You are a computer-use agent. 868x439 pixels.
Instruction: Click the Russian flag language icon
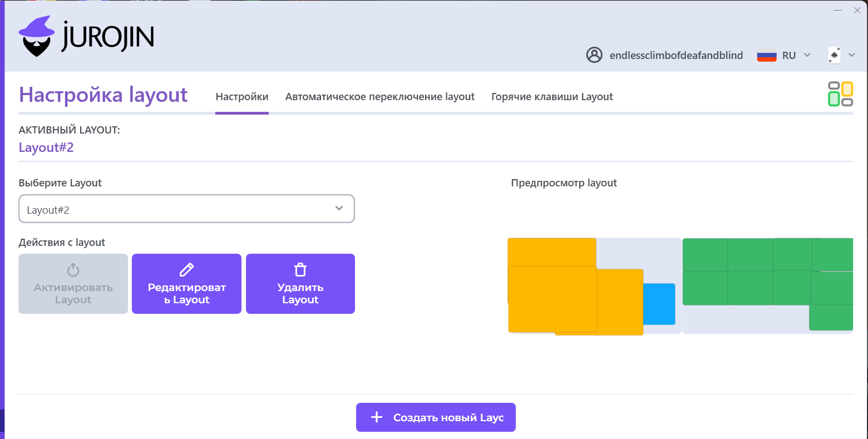tap(767, 56)
